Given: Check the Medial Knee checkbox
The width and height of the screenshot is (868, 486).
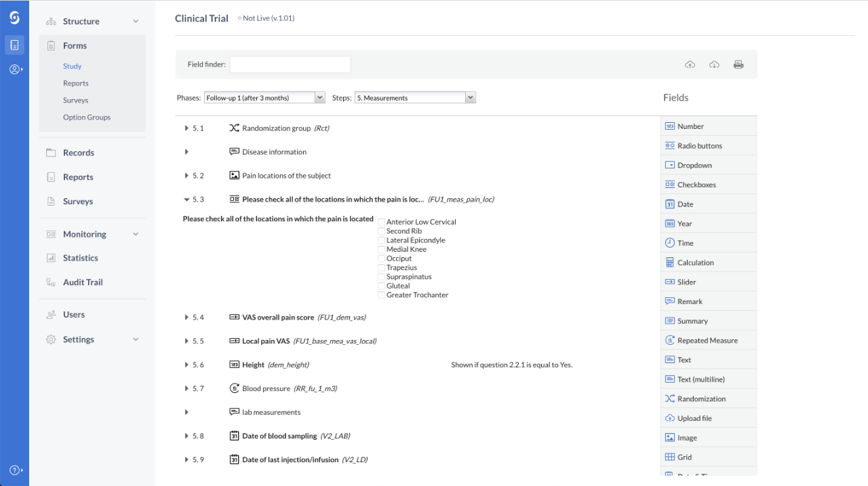Looking at the screenshot, I should point(381,249).
